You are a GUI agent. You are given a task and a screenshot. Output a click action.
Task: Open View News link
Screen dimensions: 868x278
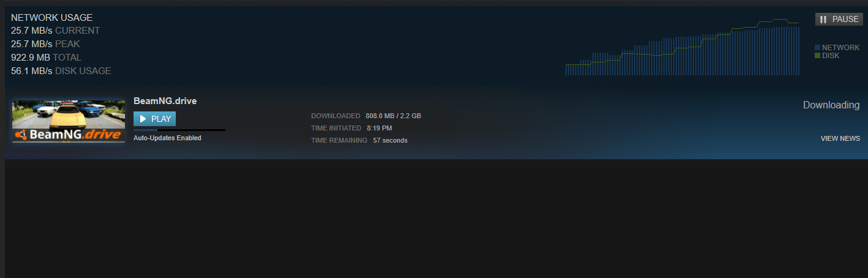[x=840, y=138]
